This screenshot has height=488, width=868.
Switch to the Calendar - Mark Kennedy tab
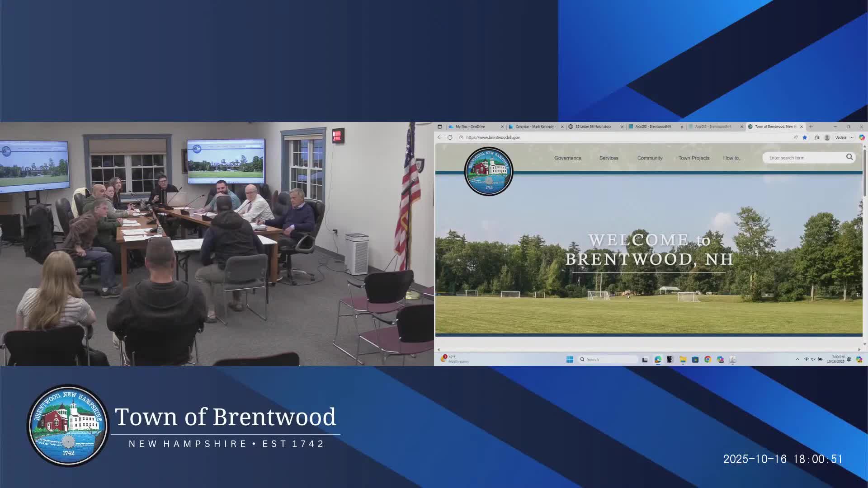[x=535, y=127]
